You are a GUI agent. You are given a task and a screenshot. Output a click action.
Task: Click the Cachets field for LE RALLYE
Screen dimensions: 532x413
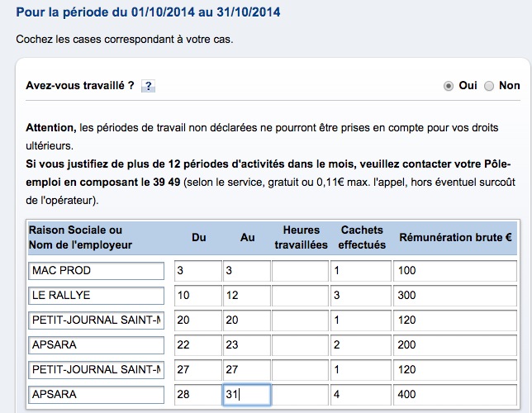[x=360, y=295]
